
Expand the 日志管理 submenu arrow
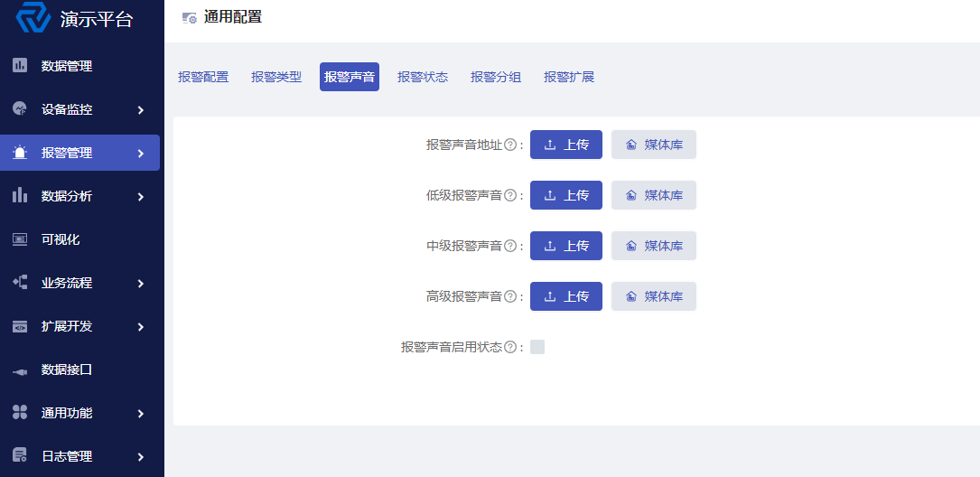click(x=141, y=457)
